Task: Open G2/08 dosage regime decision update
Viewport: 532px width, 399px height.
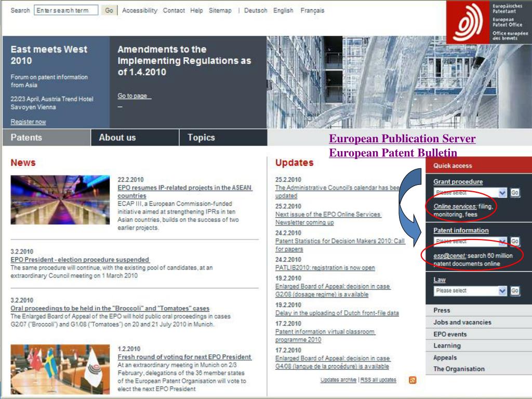Action: tap(333, 290)
